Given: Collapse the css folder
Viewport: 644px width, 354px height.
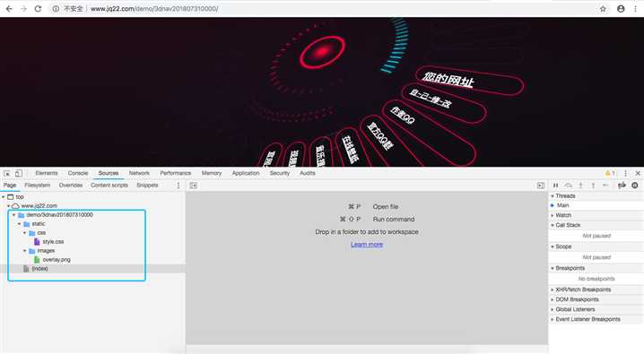Looking at the screenshot, I should (24, 233).
